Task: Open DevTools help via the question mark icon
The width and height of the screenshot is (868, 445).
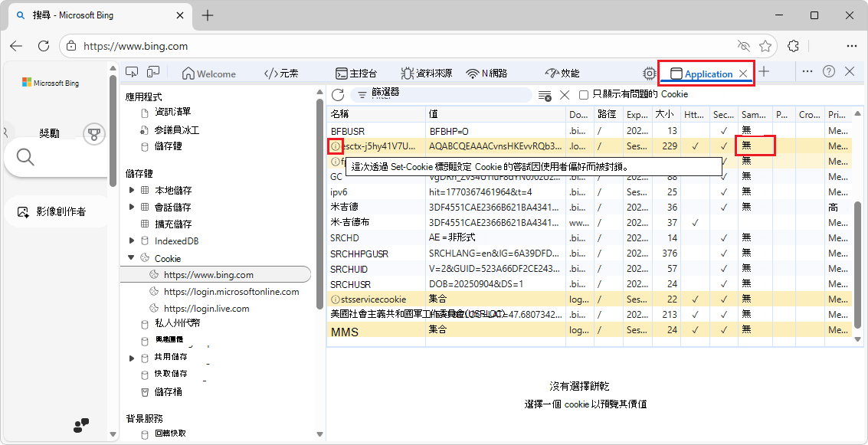Action: pos(829,71)
